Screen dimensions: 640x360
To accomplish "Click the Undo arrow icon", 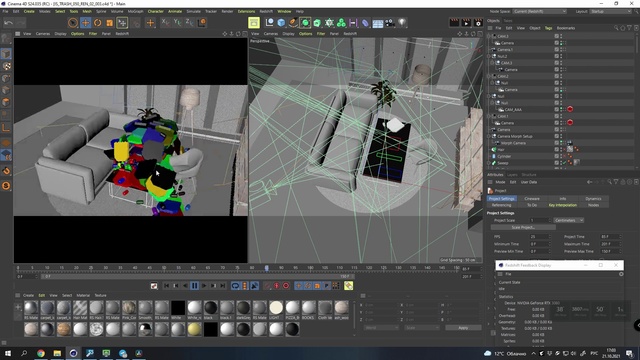I will click(9, 23).
